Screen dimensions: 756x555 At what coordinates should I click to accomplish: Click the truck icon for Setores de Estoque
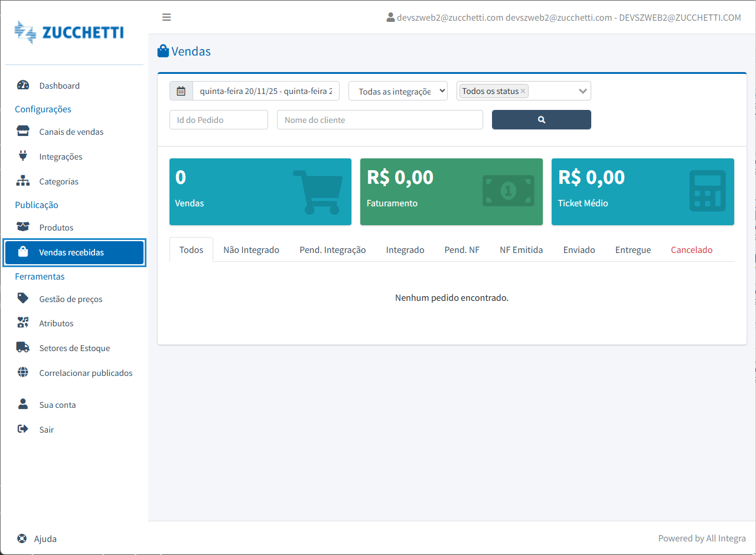tap(23, 348)
